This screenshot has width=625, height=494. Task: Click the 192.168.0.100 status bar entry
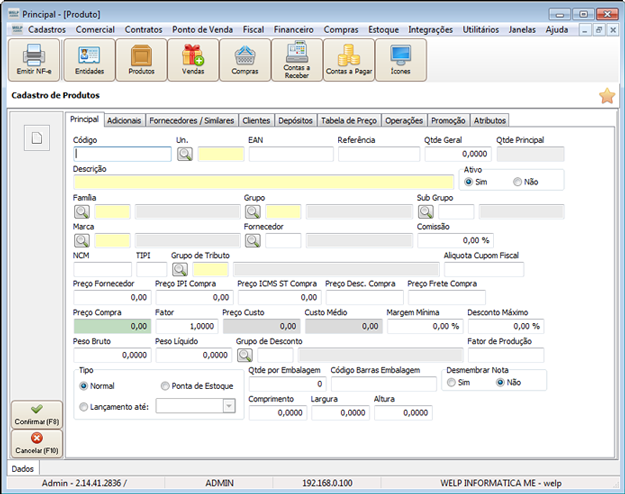click(327, 483)
